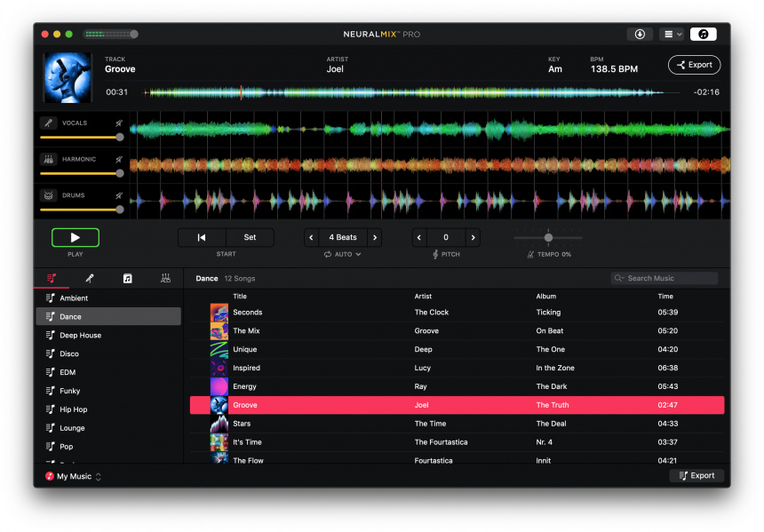Click the overview waveform playhead marker
Image resolution: width=764 pixels, height=532 pixels.
click(x=241, y=92)
